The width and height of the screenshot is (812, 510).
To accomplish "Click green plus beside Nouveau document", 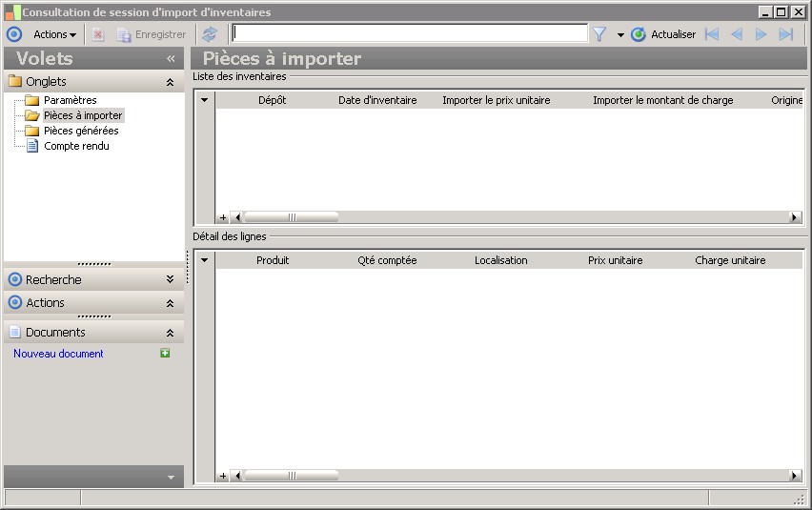I will (x=166, y=354).
